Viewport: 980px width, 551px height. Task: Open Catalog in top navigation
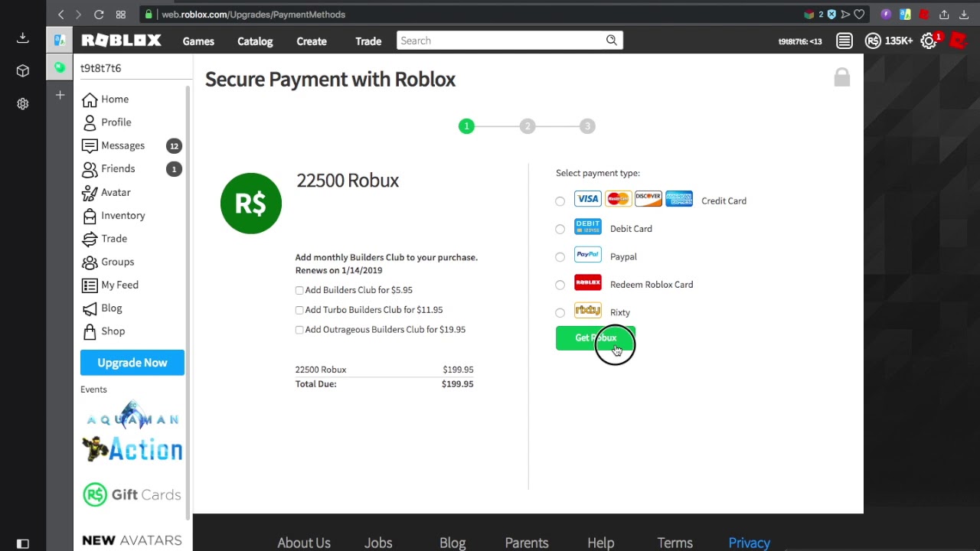pos(255,41)
